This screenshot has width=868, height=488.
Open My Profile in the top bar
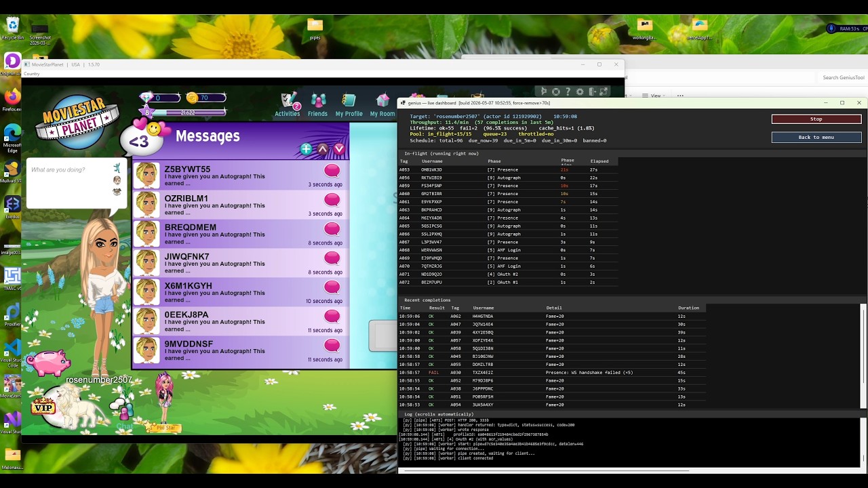pos(349,105)
